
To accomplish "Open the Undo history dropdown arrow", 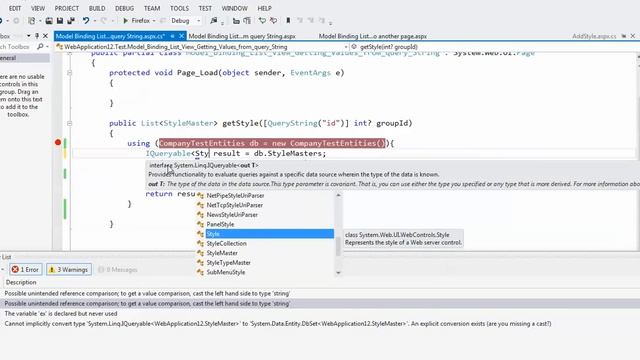I will click(95, 21).
